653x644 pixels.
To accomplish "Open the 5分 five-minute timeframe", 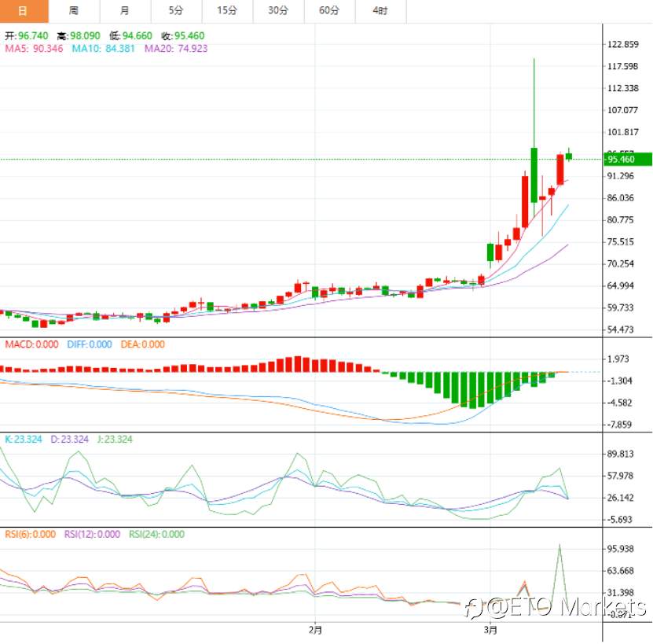I will click(x=176, y=12).
